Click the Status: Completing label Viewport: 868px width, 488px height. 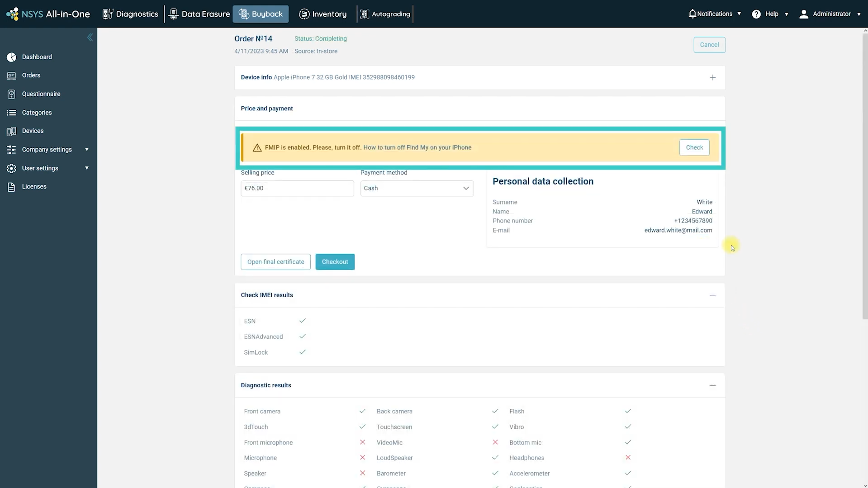pos(321,38)
